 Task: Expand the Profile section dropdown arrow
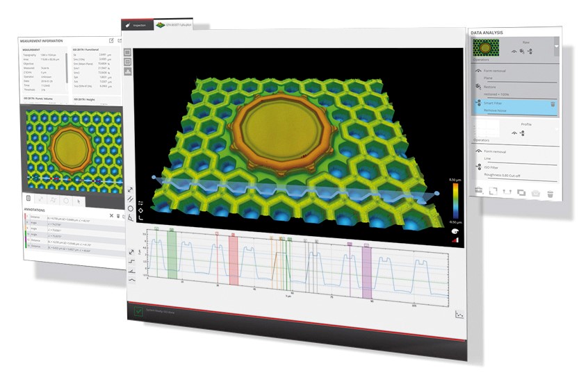(556, 128)
